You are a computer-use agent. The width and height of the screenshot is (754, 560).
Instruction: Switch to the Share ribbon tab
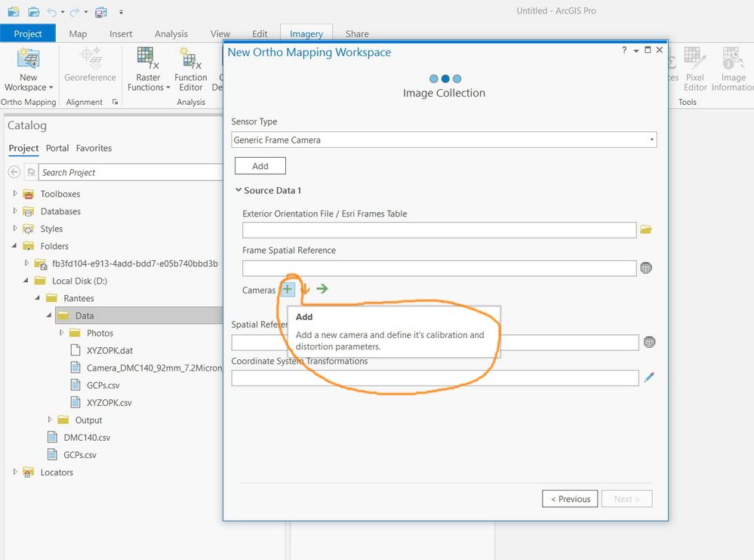coord(357,34)
